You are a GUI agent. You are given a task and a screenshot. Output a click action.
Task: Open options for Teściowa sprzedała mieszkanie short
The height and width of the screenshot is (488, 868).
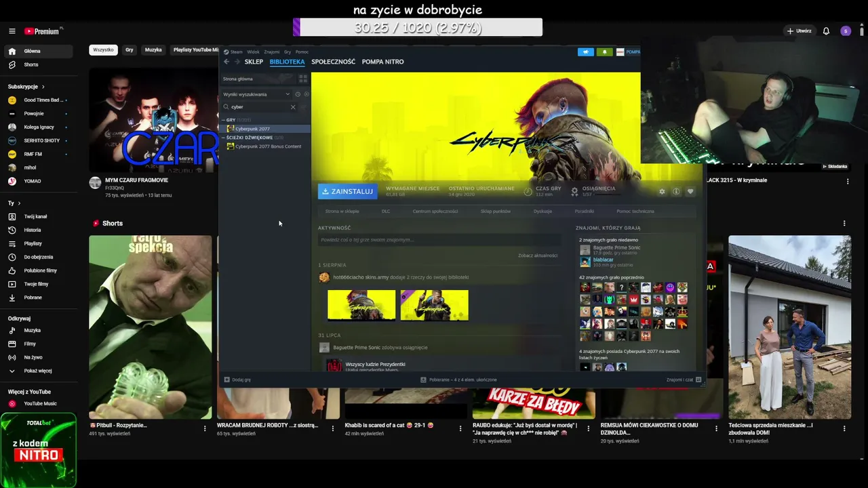(844, 428)
